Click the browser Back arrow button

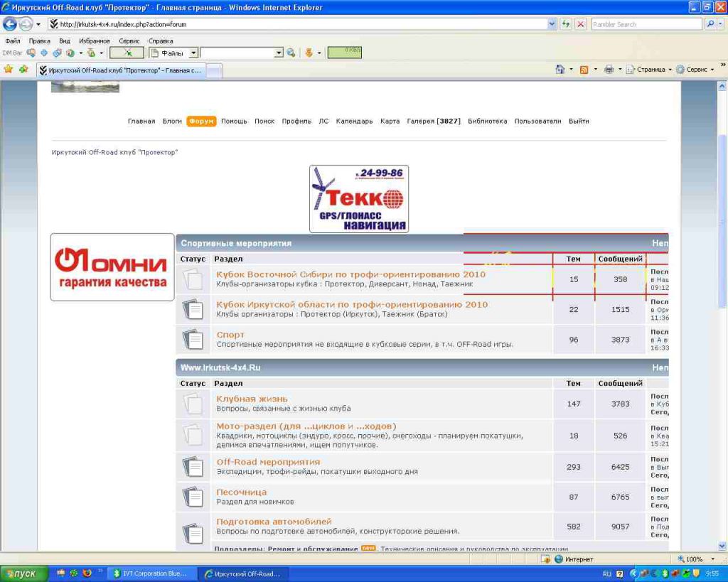pos(10,23)
